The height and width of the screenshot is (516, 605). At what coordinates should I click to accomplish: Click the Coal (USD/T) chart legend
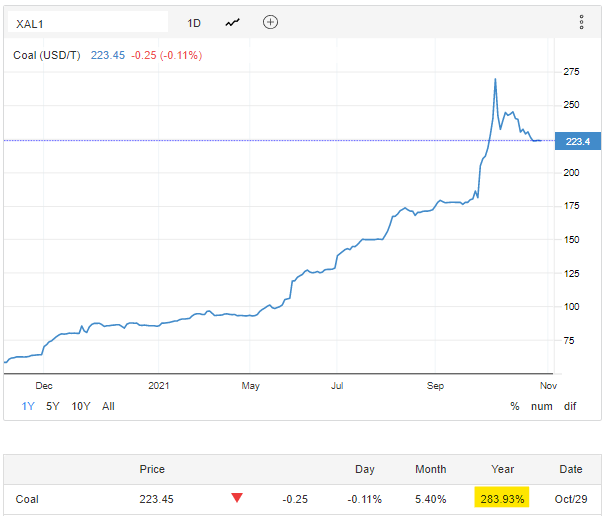[x=47, y=55]
